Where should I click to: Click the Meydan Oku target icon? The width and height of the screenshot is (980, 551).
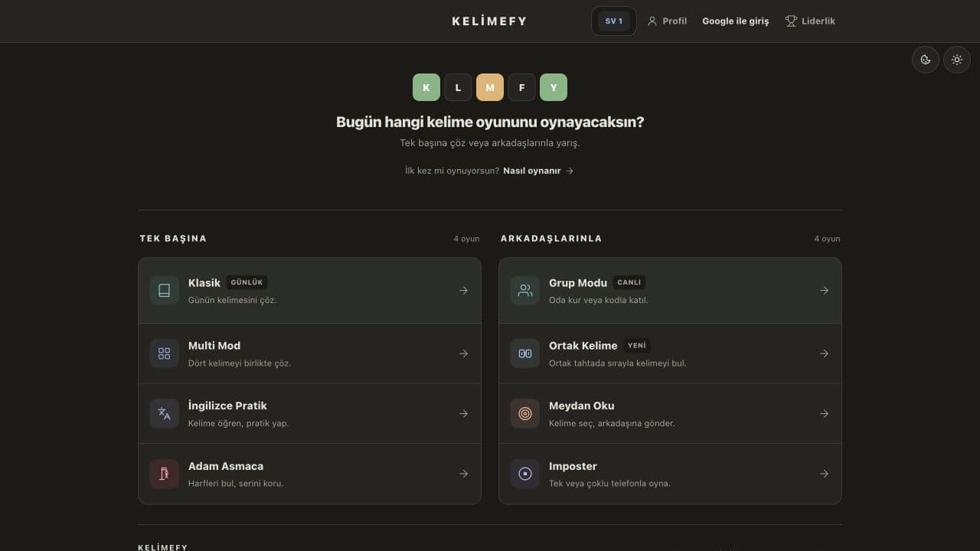pyautogui.click(x=525, y=414)
